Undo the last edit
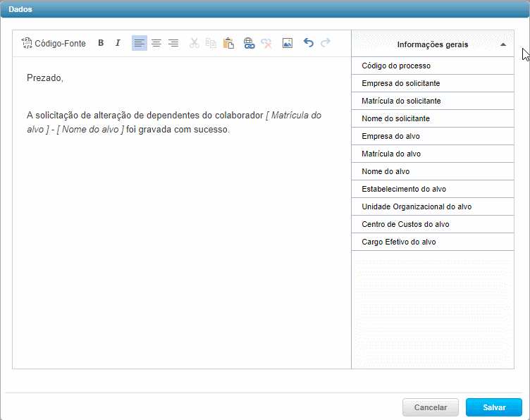530x420 pixels. tap(309, 43)
